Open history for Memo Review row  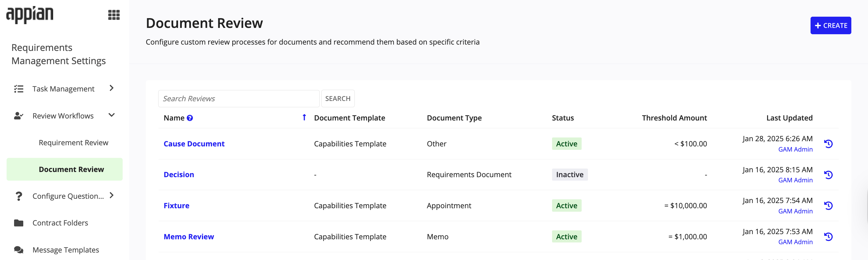[828, 237]
